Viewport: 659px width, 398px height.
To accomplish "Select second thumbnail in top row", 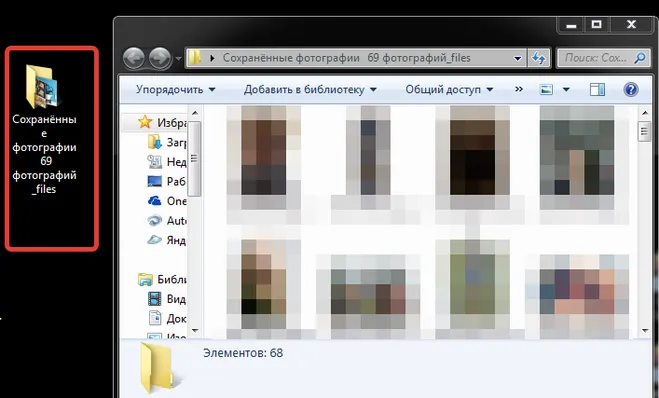I will point(368,158).
